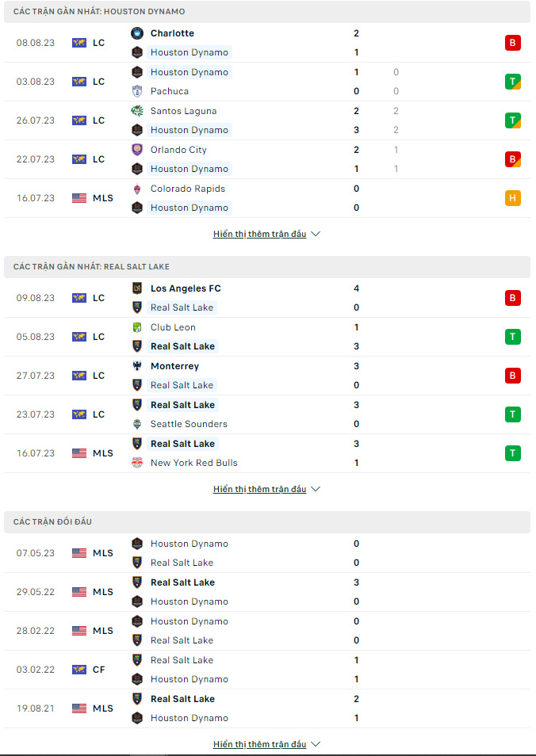Click the Los Angeles FC logo
536x756 pixels.
point(137,288)
